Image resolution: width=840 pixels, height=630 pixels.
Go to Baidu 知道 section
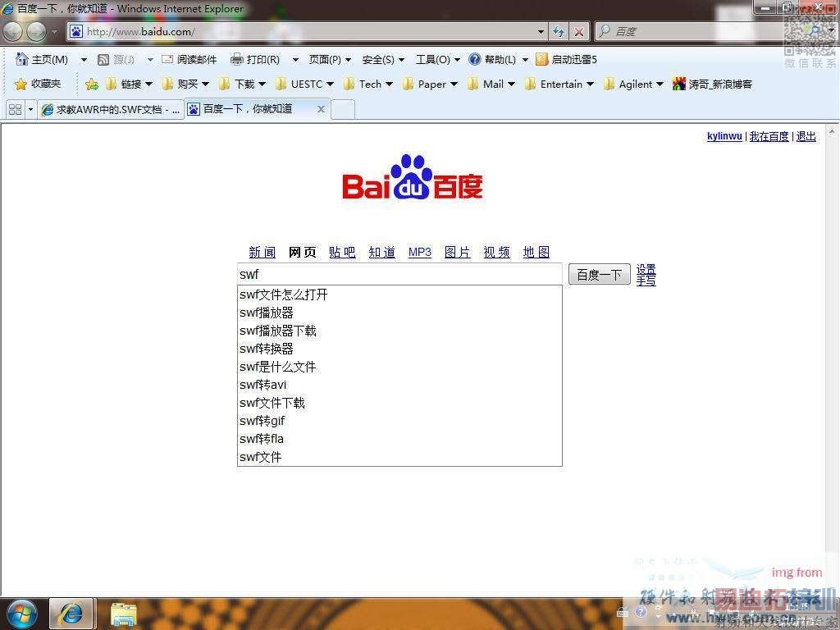[382, 252]
